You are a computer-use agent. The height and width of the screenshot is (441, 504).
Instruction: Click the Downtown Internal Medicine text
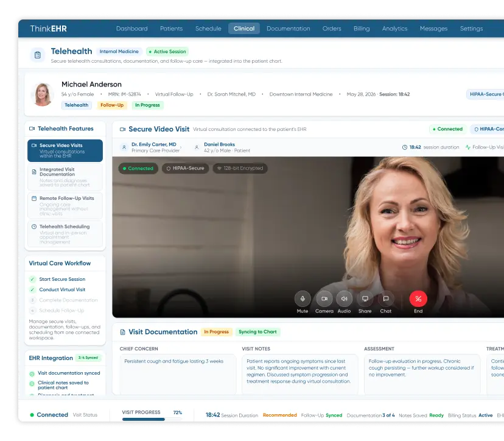(x=301, y=94)
